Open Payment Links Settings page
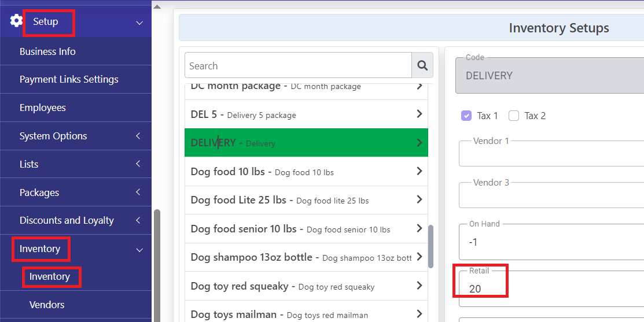The image size is (644, 322). [76, 79]
